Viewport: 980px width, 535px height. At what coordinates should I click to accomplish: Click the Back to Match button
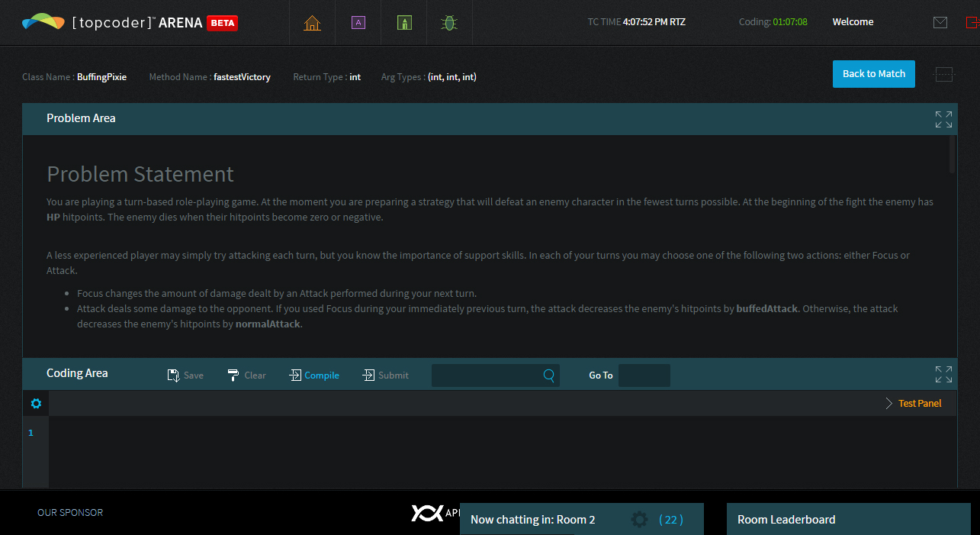click(x=873, y=74)
